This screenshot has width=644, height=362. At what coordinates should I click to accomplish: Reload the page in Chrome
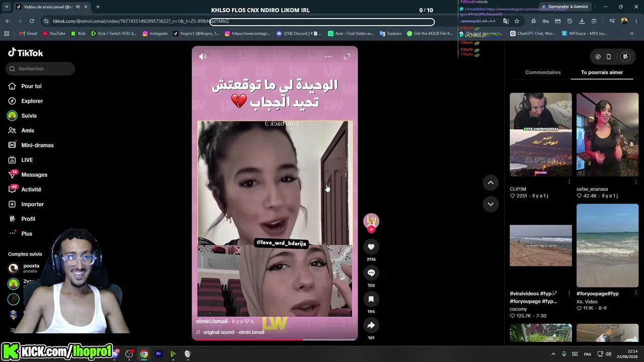tap(32, 21)
